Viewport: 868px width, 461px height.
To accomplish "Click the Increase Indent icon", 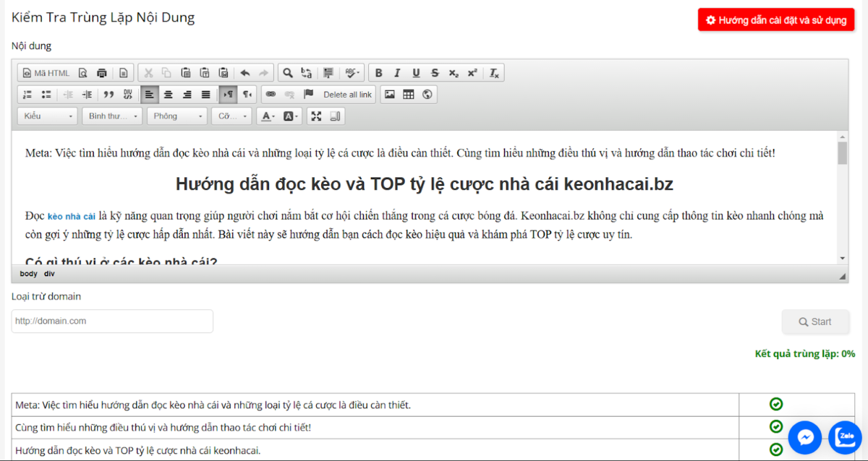I will (87, 95).
